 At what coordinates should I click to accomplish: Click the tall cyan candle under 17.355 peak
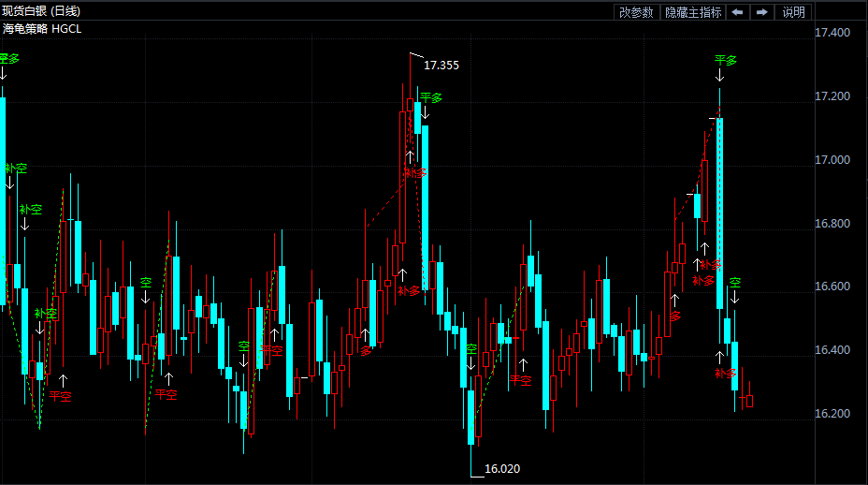point(426,208)
